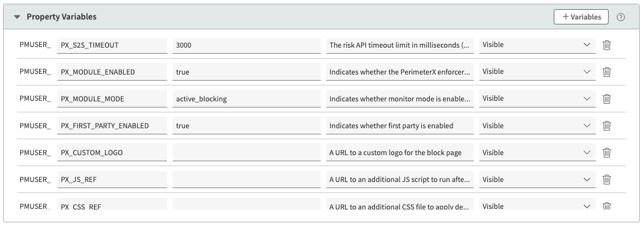Image resolution: width=644 pixels, height=226 pixels.
Task: Remove the PX_JS_REF variable with trash icon
Action: coord(607,180)
